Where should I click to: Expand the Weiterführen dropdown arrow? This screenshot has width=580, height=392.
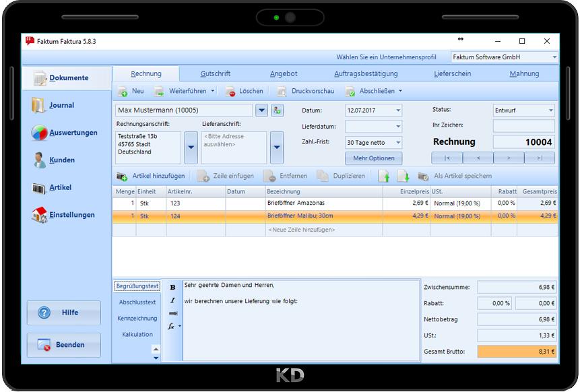[x=213, y=91]
